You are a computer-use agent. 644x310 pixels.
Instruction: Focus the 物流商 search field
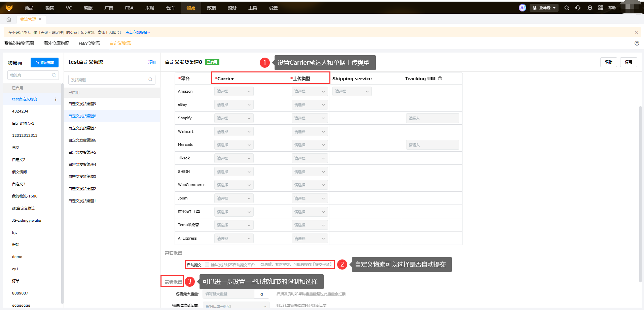(x=33, y=75)
